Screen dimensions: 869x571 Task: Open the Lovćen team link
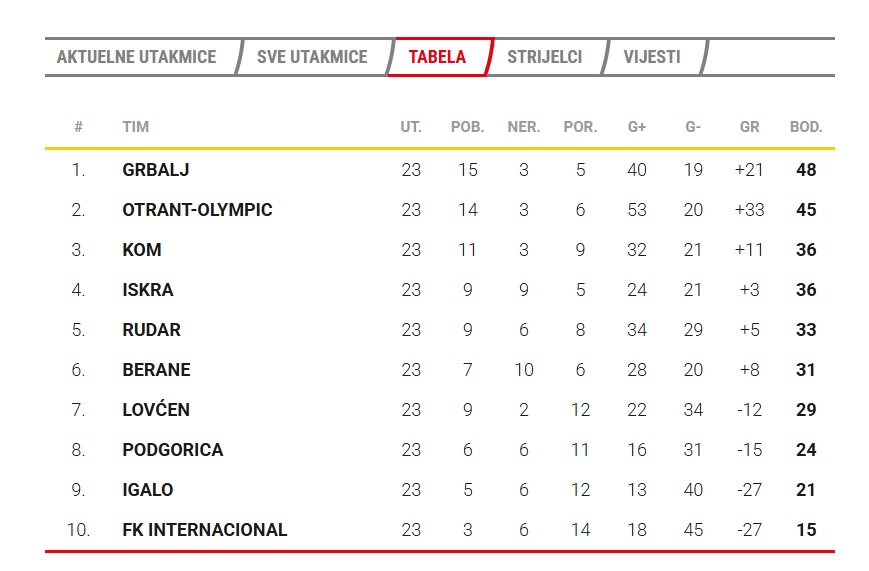pos(156,410)
